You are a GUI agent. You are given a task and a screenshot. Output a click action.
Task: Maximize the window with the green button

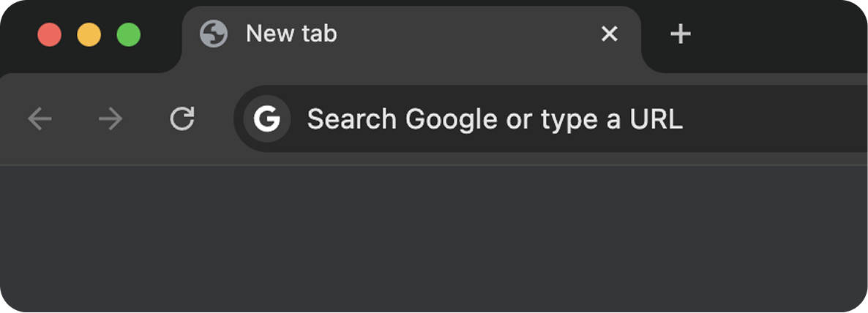click(129, 34)
